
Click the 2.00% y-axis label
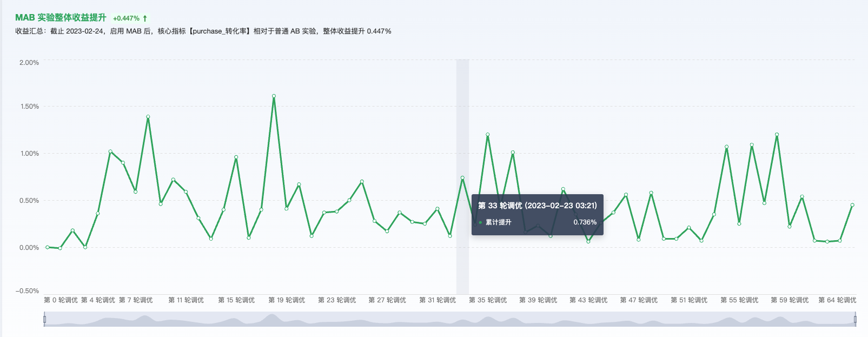coord(29,63)
